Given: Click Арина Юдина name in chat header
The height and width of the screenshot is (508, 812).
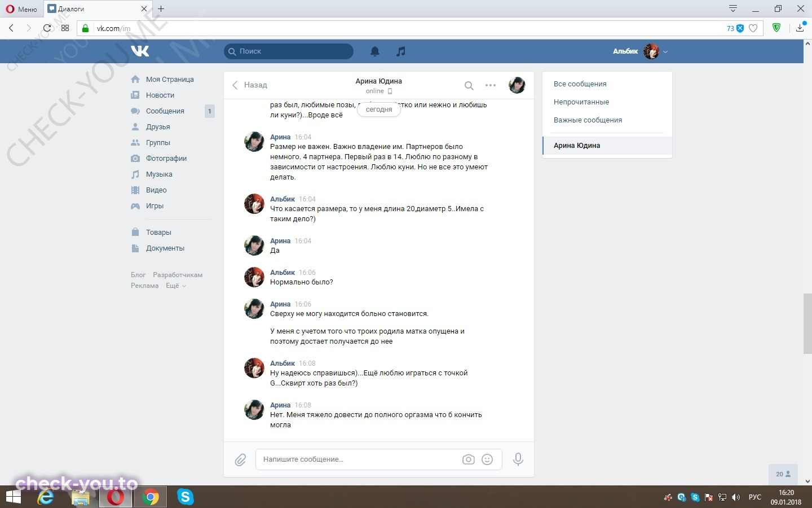Looking at the screenshot, I should click(x=378, y=81).
